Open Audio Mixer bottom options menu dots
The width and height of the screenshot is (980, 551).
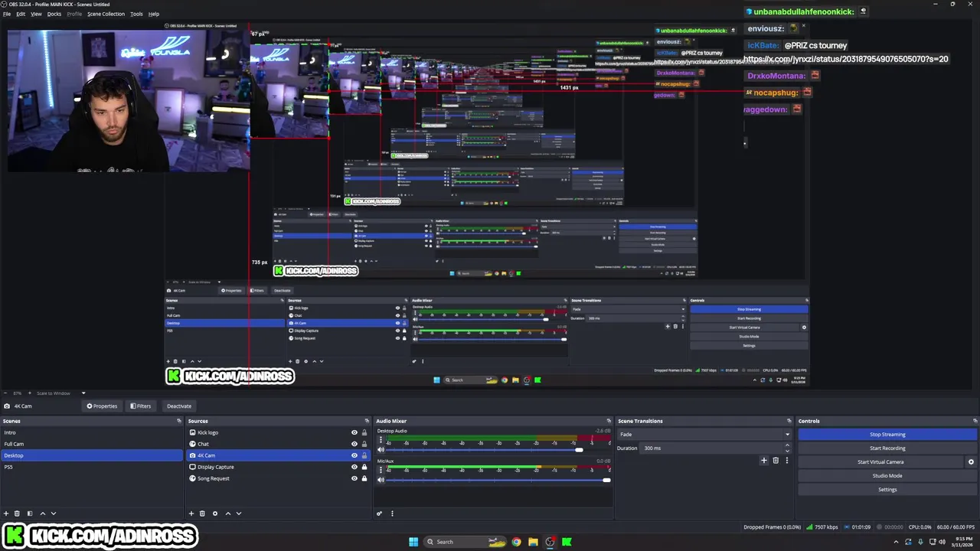pos(392,514)
